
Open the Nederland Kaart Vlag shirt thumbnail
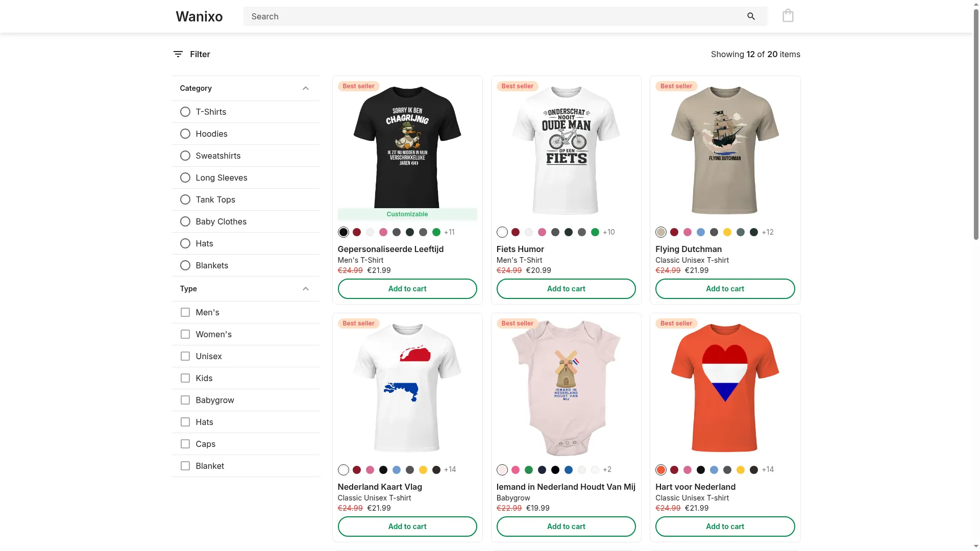click(x=407, y=388)
